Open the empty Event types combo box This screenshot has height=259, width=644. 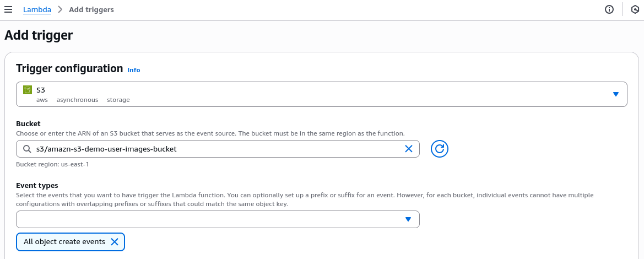[209, 219]
